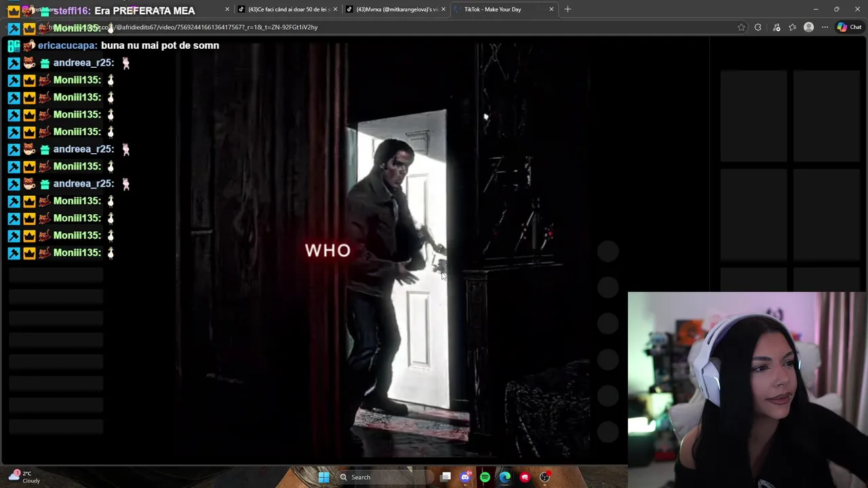Pause the TikTok video by clicking it
This screenshot has width=868, height=488.
pyautogui.click(x=383, y=251)
